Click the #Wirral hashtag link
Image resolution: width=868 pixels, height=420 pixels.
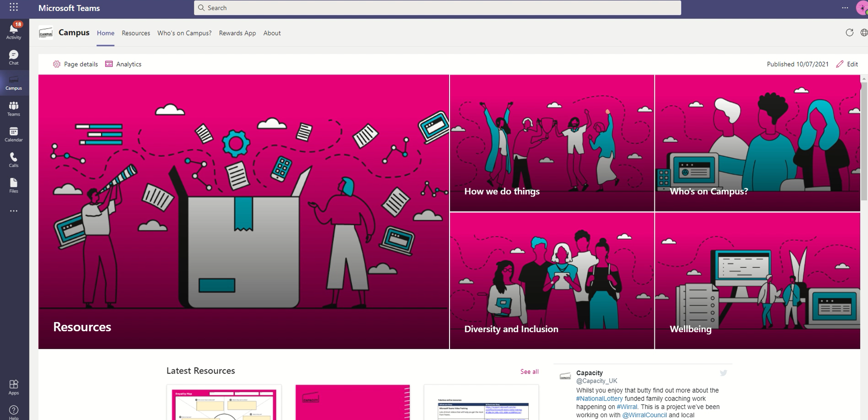pos(627,407)
